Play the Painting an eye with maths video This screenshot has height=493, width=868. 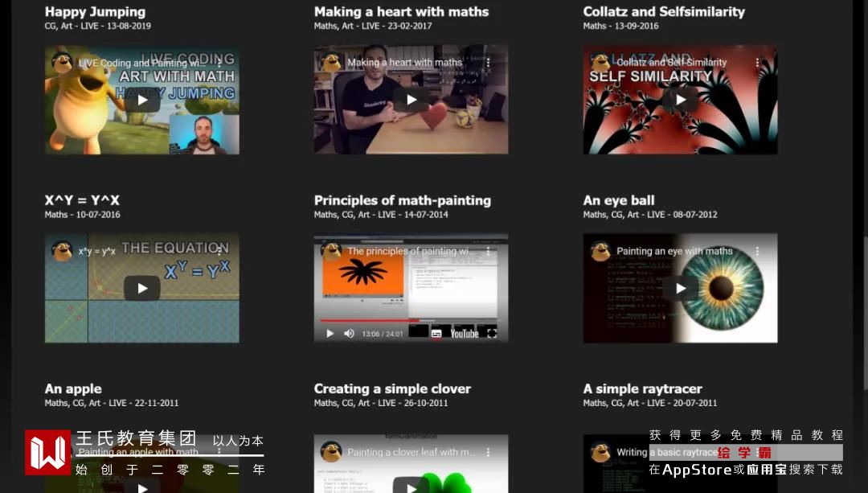coord(681,288)
